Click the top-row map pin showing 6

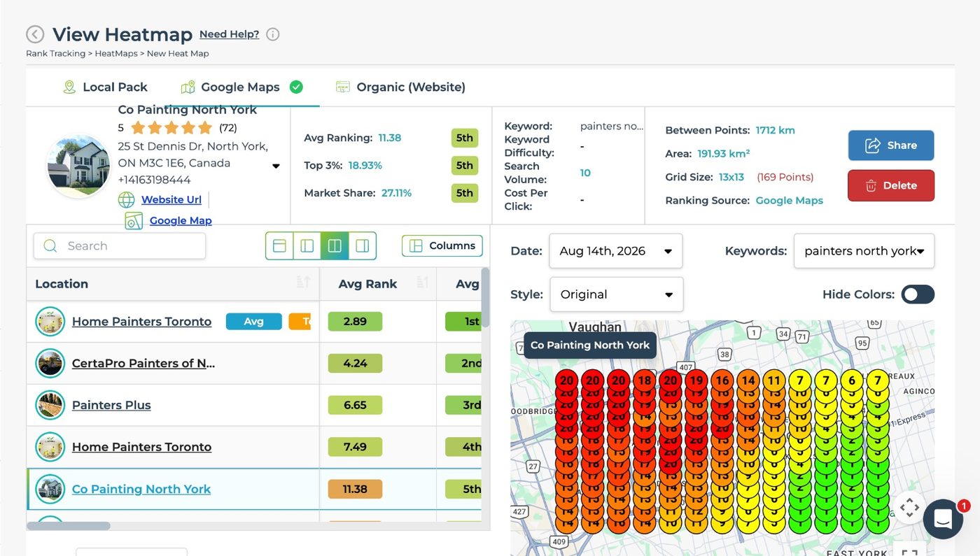[x=851, y=381]
